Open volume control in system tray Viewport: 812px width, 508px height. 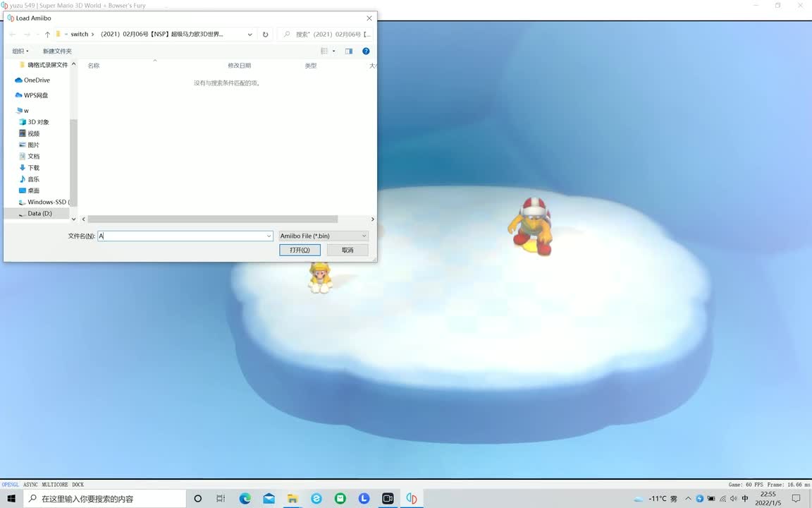[x=733, y=499]
